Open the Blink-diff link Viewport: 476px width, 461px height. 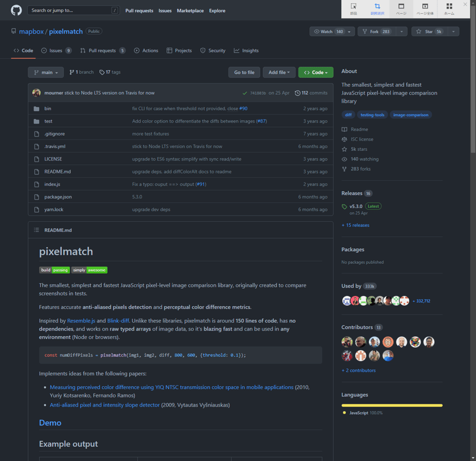pyautogui.click(x=118, y=321)
